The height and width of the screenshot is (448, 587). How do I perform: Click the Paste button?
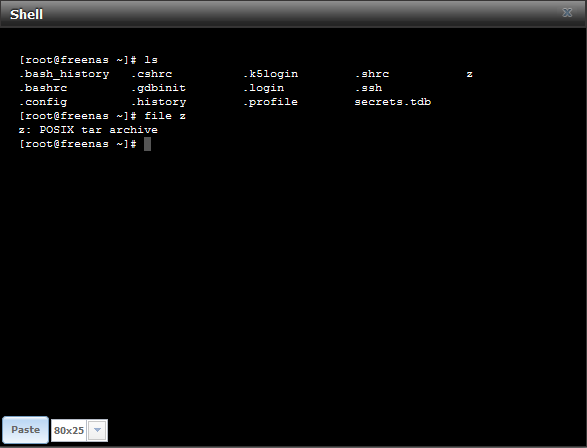(x=25, y=430)
